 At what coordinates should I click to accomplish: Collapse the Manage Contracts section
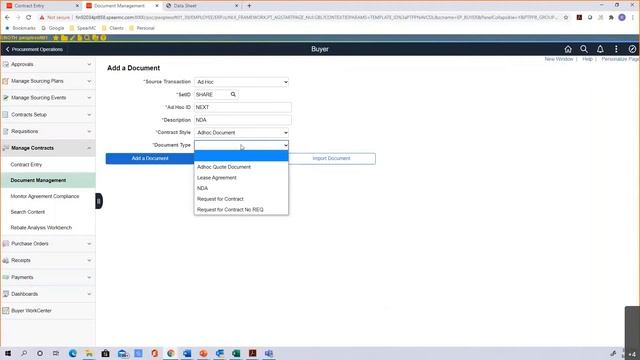(48, 148)
